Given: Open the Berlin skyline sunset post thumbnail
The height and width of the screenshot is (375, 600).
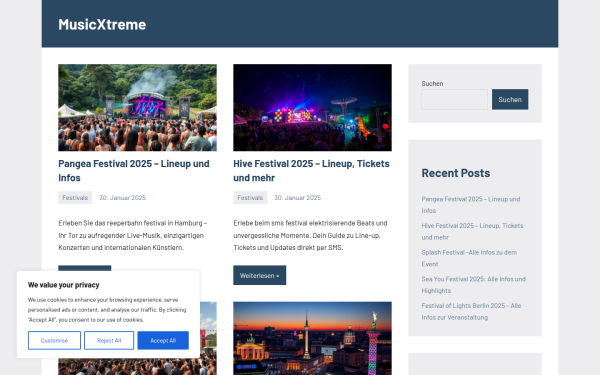Looking at the screenshot, I should [x=312, y=338].
